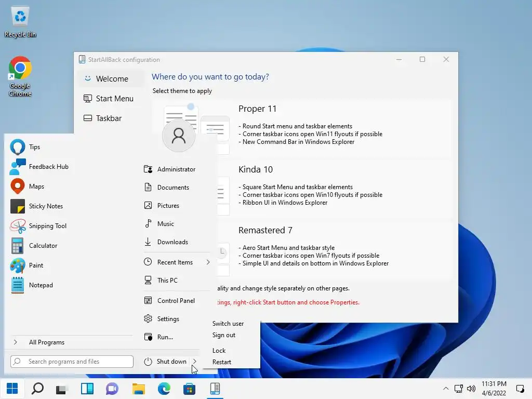Open the Sticky Notes icon

[17, 206]
